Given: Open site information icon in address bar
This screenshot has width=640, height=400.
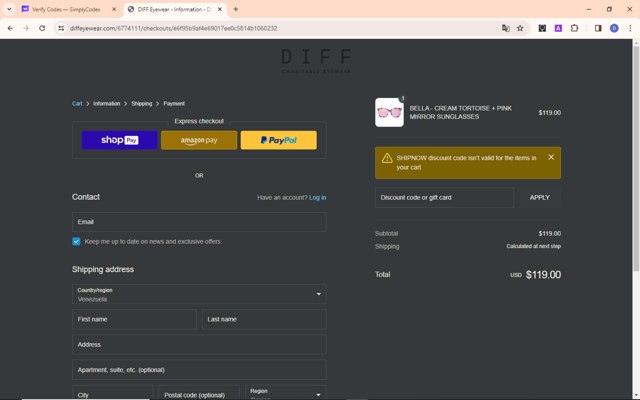Looking at the screenshot, I should [x=61, y=28].
